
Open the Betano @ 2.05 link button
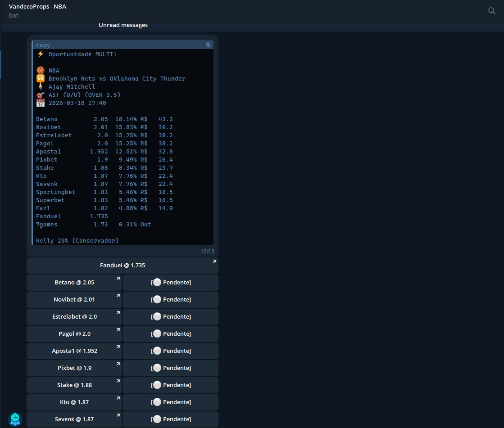pyautogui.click(x=74, y=282)
